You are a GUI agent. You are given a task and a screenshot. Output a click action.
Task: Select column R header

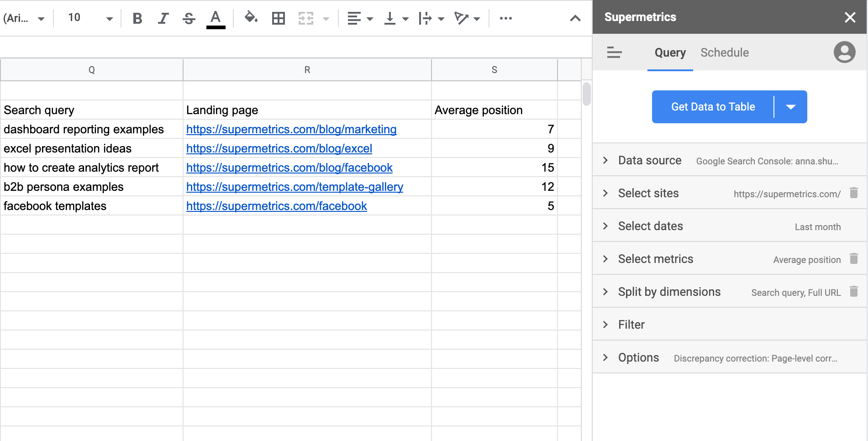click(x=307, y=70)
